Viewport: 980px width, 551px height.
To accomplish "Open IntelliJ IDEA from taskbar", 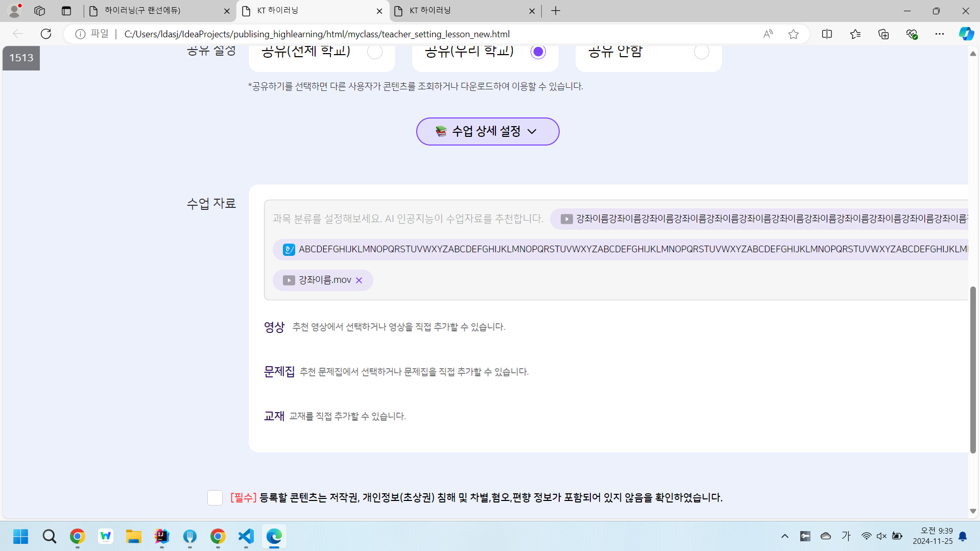I will (x=162, y=536).
